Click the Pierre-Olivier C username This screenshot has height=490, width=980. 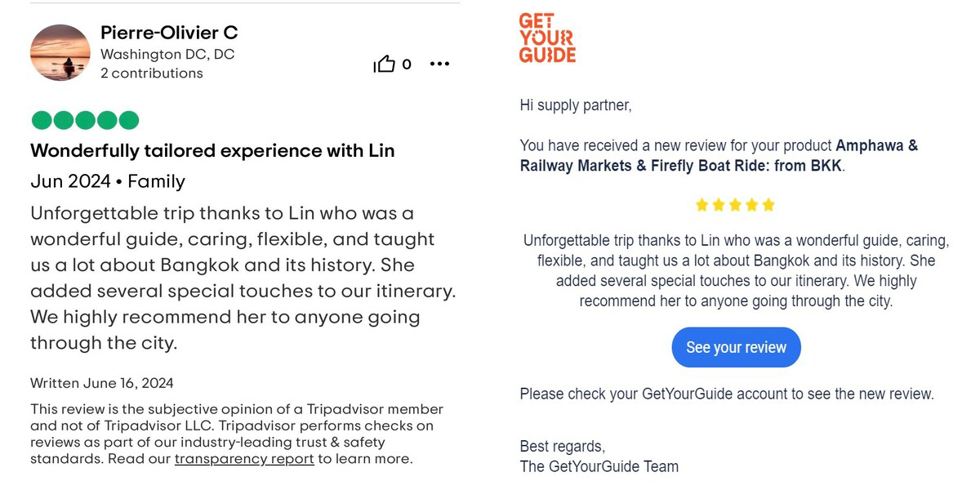click(169, 33)
